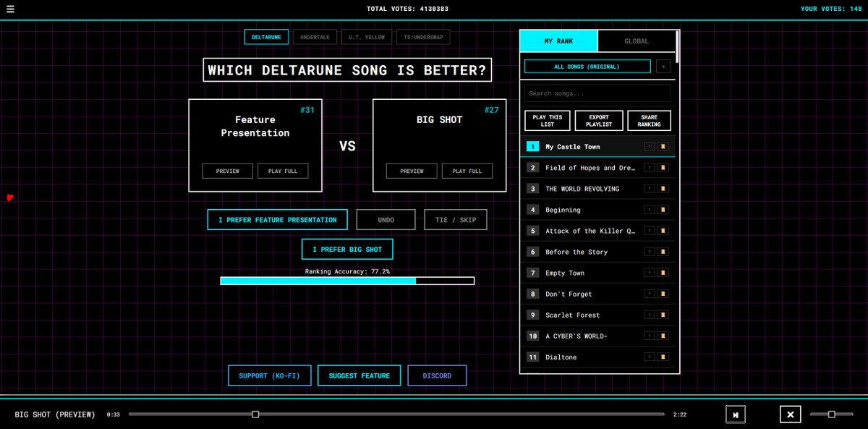Preview the BIG SHOT song
868x429 pixels.
[412, 171]
